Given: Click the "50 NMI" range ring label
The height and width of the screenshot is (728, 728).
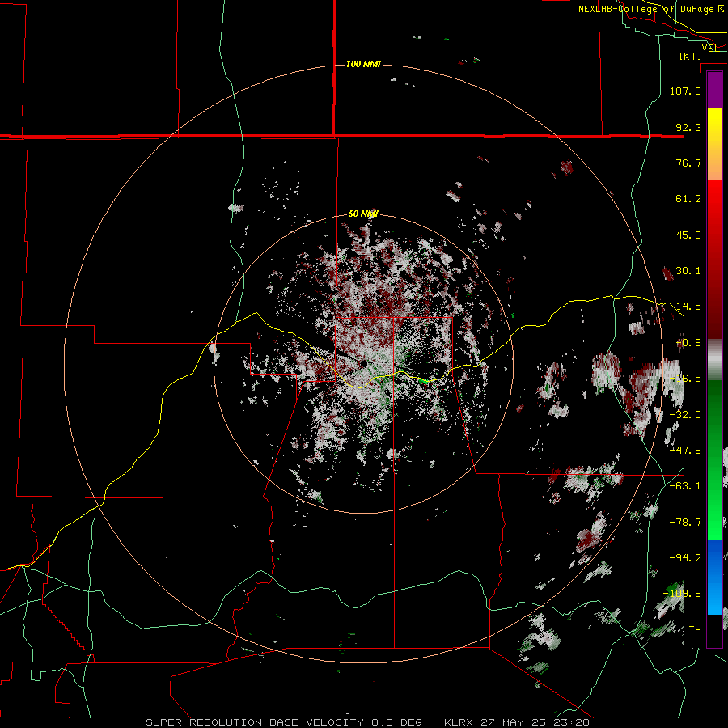Looking at the screenshot, I should point(363,214).
